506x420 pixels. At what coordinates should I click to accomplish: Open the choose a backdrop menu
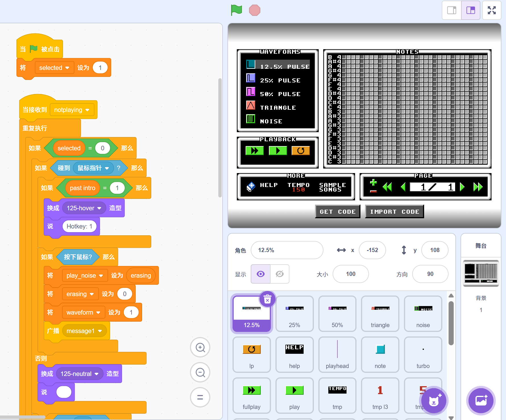click(x=481, y=401)
